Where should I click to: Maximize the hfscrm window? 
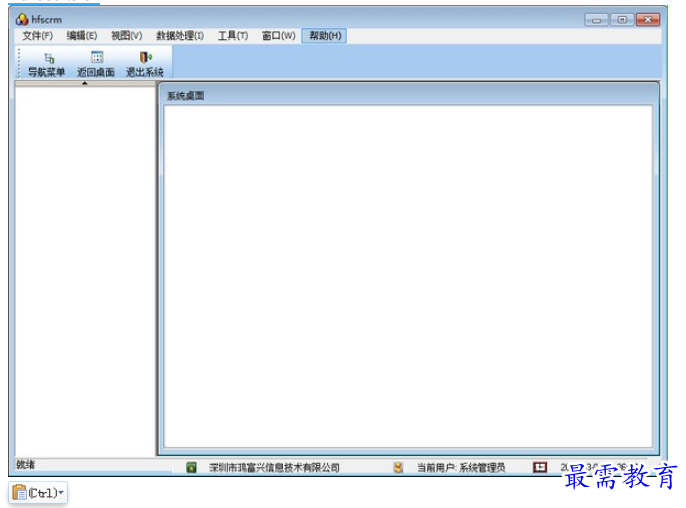point(622,20)
